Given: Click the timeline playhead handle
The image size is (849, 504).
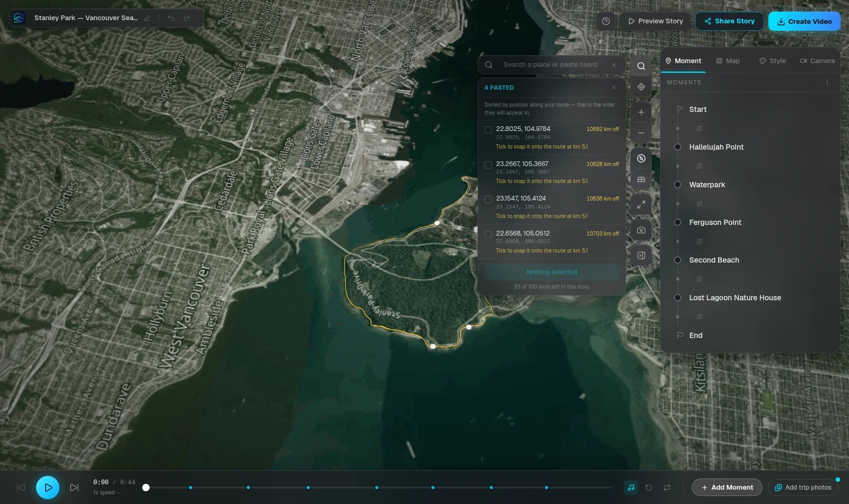Looking at the screenshot, I should 146,488.
